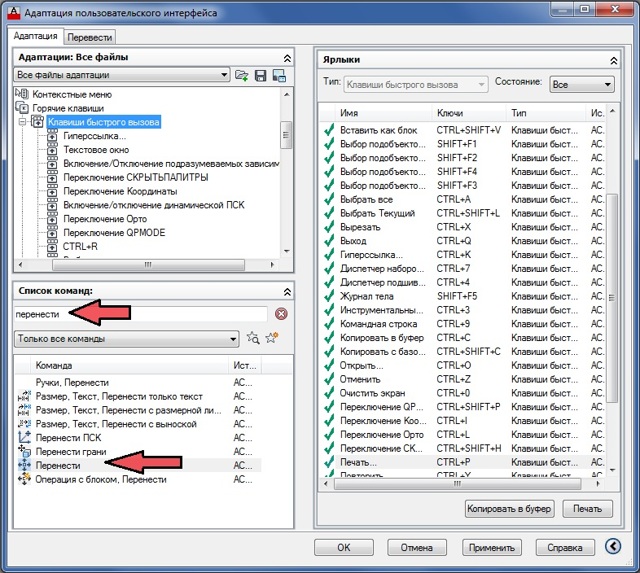
Task: Collapse the Список команд panel
Action: pyautogui.click(x=288, y=291)
